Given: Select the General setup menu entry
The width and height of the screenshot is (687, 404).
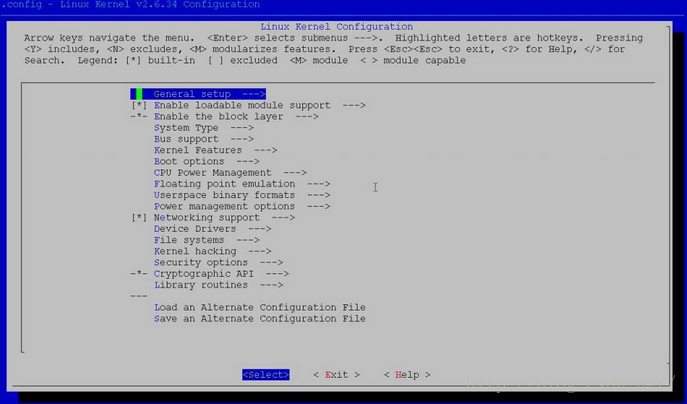Looking at the screenshot, I should pos(198,94).
